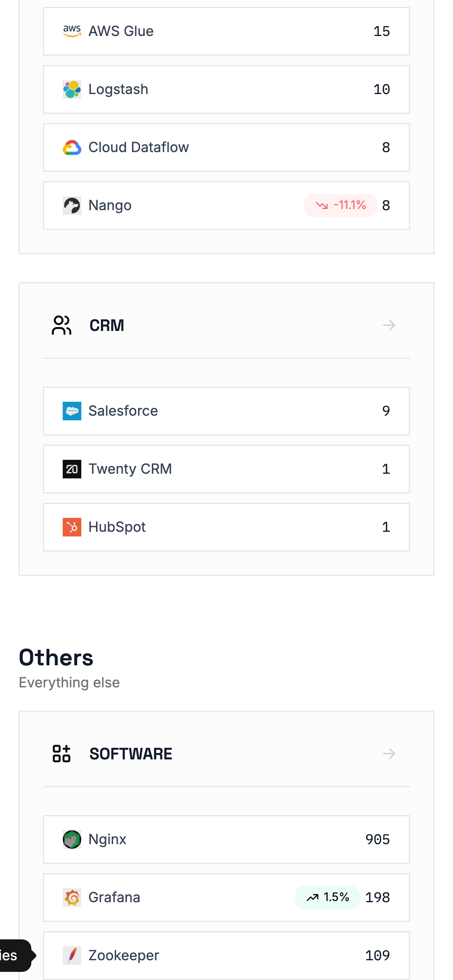The image size is (453, 980).
Task: Click the Twenty CRM logo icon
Action: (72, 469)
